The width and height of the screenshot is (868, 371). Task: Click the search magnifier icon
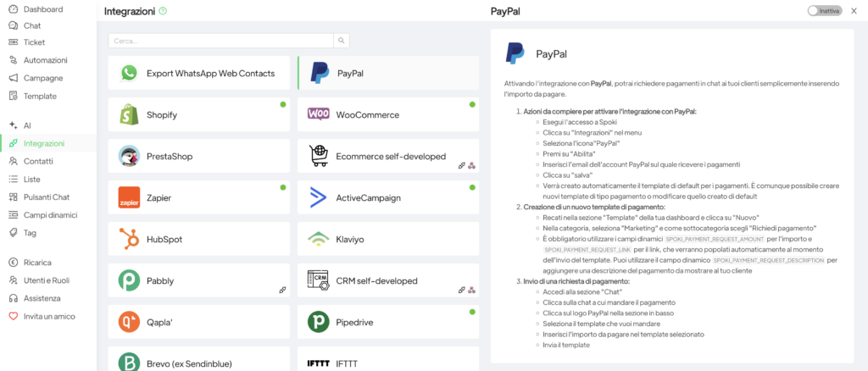341,40
